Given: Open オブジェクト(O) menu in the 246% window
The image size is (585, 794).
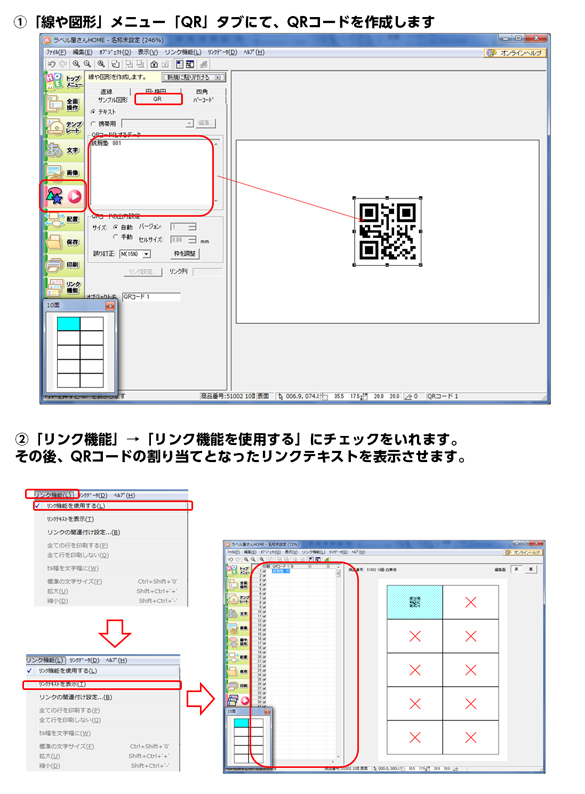Looking at the screenshot, I should (115, 52).
